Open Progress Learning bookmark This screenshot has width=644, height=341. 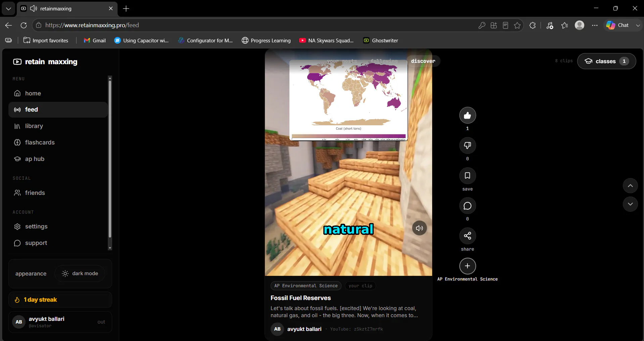[266, 40]
